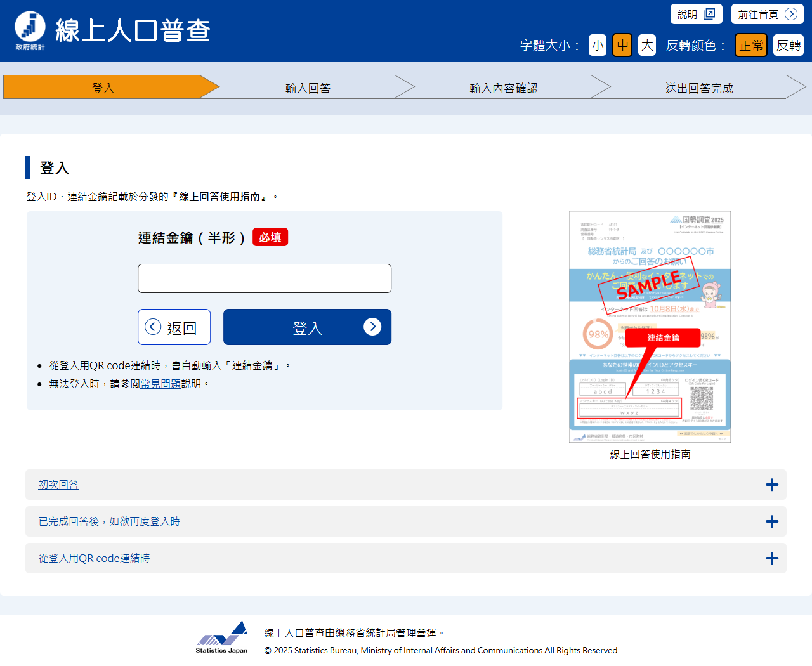Open the 常見問題 FAQ link

(x=160, y=384)
